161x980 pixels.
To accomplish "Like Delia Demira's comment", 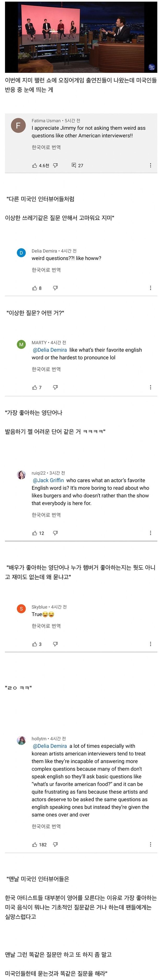I will coord(34,288).
